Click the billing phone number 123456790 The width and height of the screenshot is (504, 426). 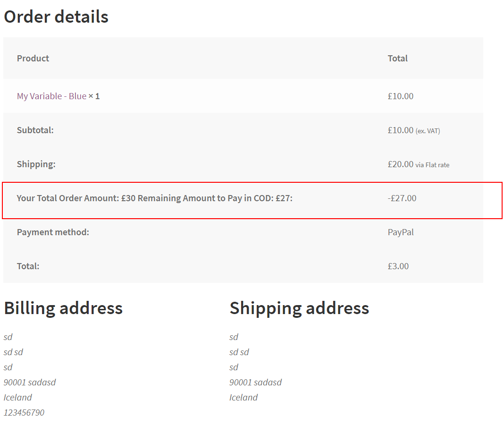click(x=24, y=412)
